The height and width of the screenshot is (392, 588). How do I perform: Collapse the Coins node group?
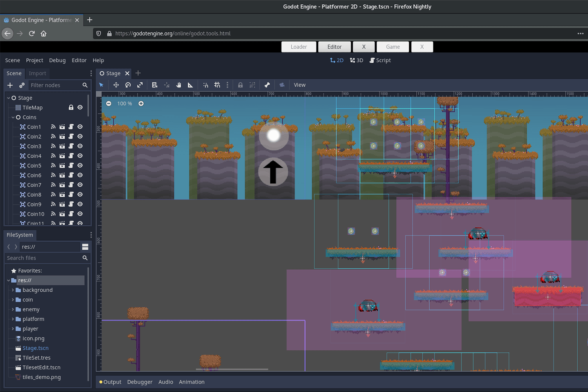[13, 117]
